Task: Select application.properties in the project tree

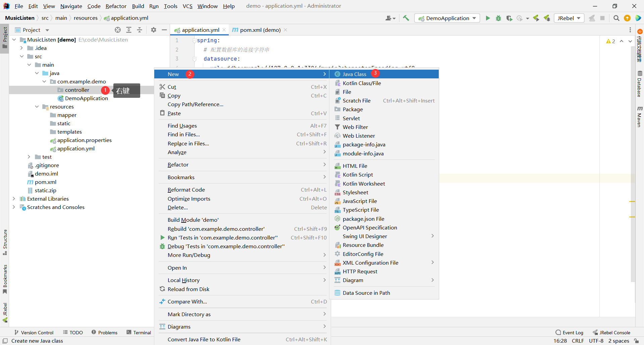Action: pyautogui.click(x=84, y=140)
